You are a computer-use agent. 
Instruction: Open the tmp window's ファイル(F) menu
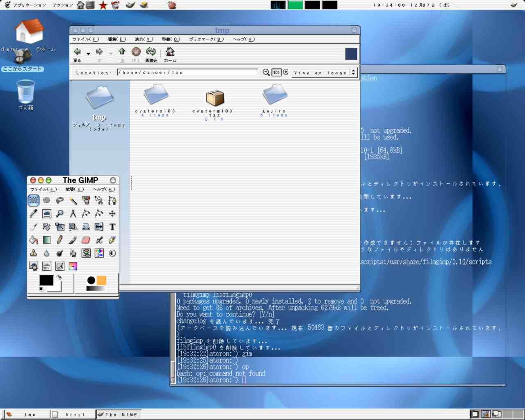pos(86,39)
